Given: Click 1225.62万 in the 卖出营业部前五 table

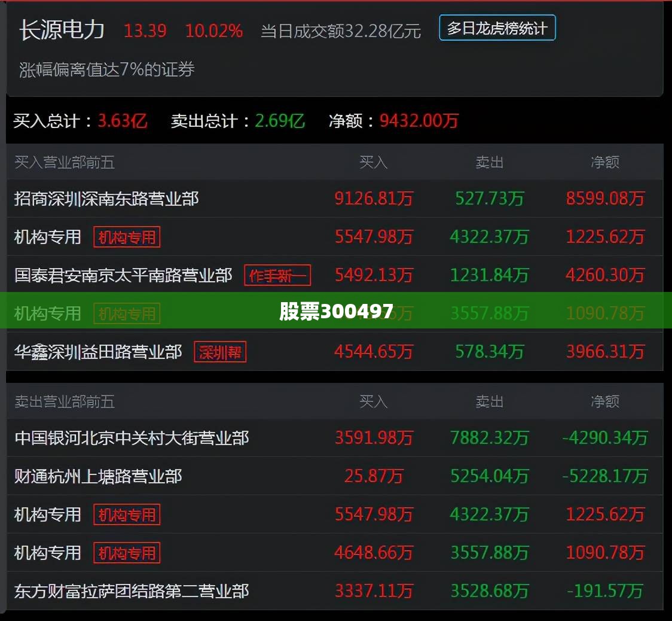Looking at the screenshot, I should 605,515.
